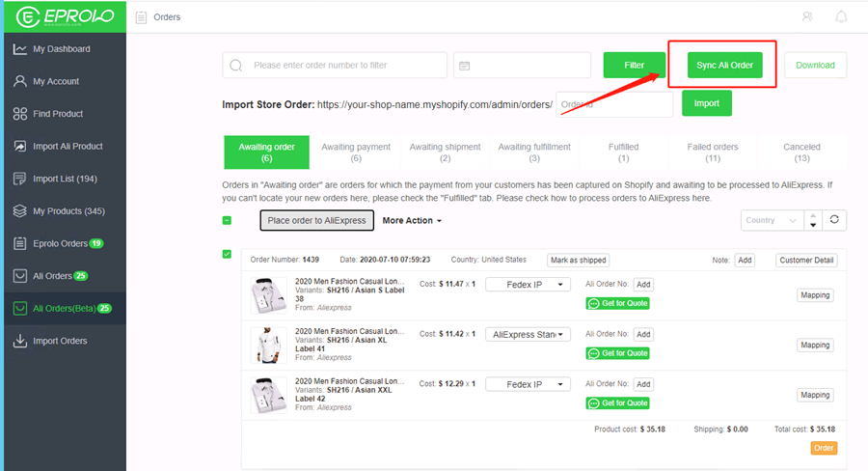This screenshot has width=868, height=471.
Task: Switch to Fulfilled tab
Action: [x=623, y=152]
